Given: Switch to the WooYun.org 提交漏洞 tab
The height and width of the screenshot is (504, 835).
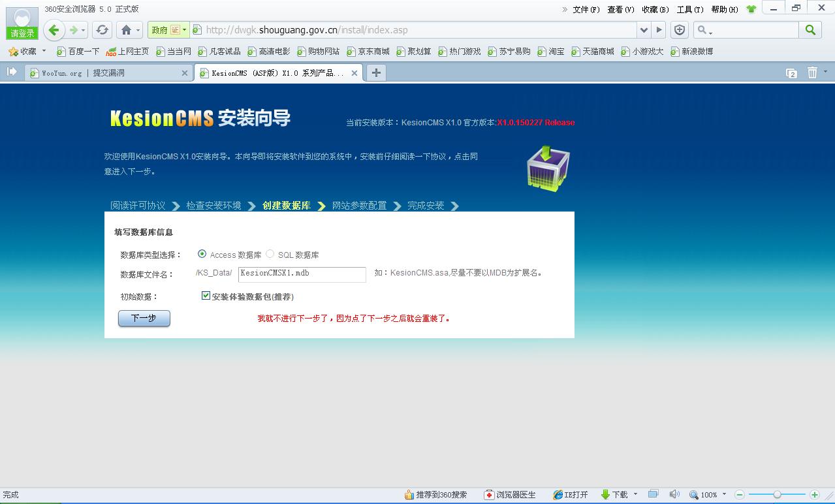Looking at the screenshot, I should 108,73.
